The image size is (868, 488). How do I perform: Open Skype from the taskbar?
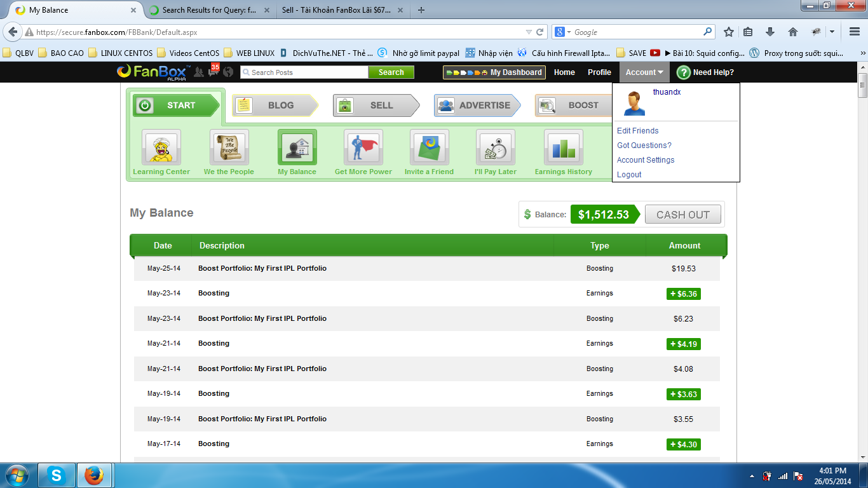(x=57, y=475)
